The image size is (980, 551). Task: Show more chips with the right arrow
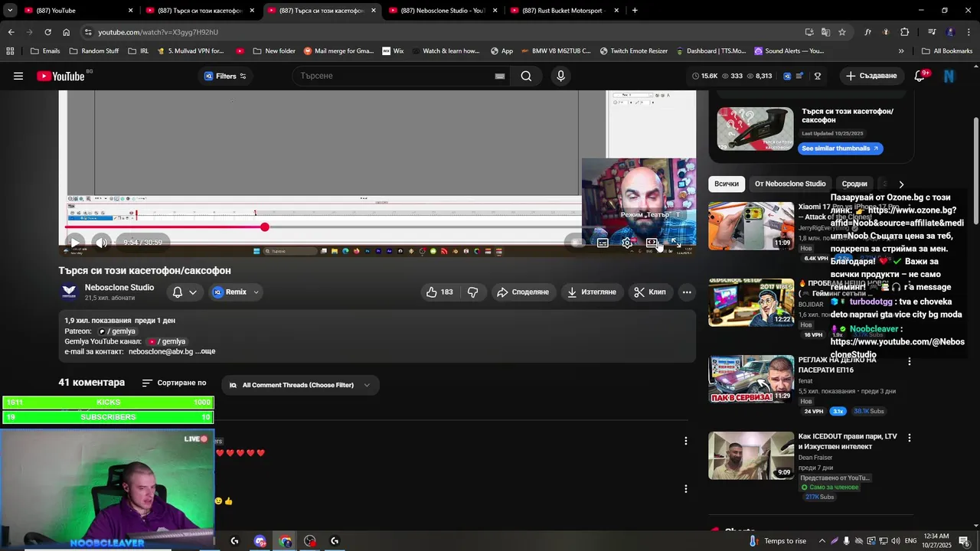(901, 184)
